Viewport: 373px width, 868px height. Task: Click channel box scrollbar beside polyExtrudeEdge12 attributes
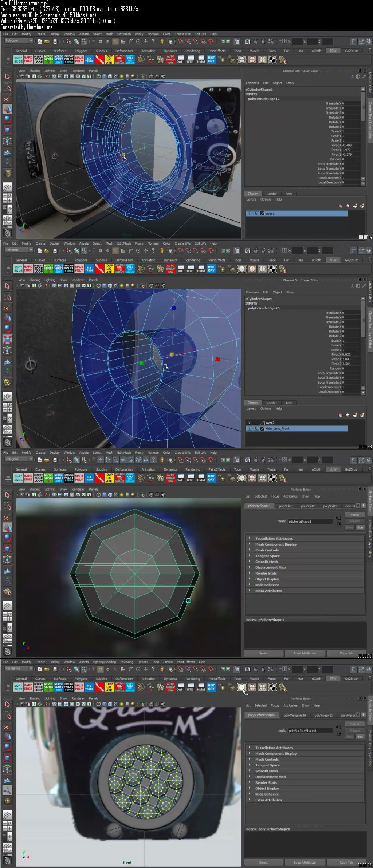tap(363, 106)
